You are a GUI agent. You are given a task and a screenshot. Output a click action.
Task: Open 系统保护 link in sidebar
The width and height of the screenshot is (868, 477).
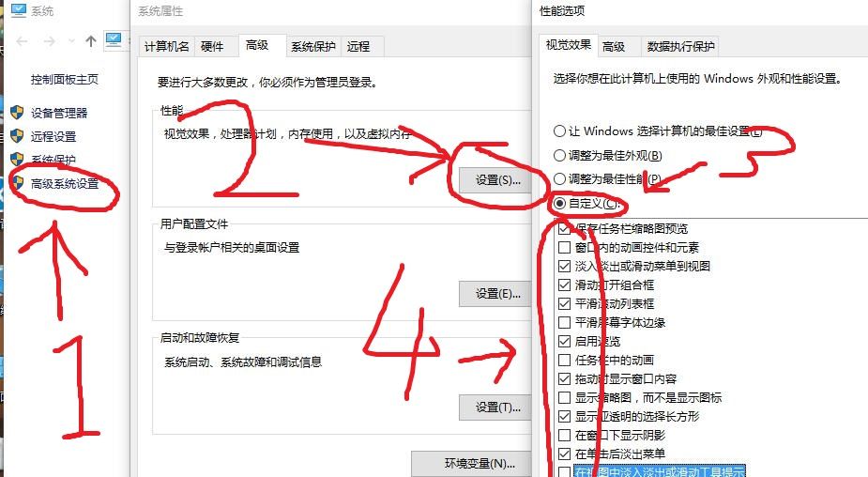click(53, 160)
